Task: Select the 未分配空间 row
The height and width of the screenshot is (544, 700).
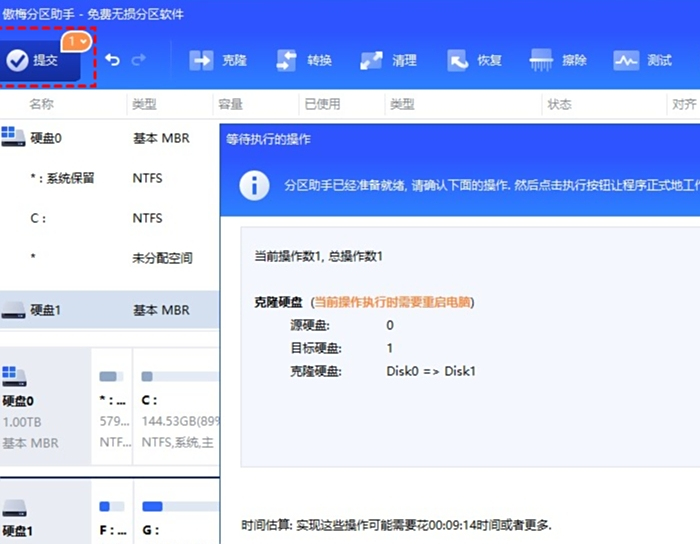Action: [x=109, y=257]
